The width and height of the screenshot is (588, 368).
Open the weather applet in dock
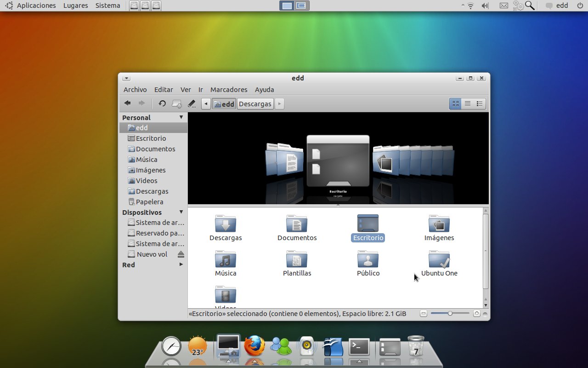coord(198,346)
